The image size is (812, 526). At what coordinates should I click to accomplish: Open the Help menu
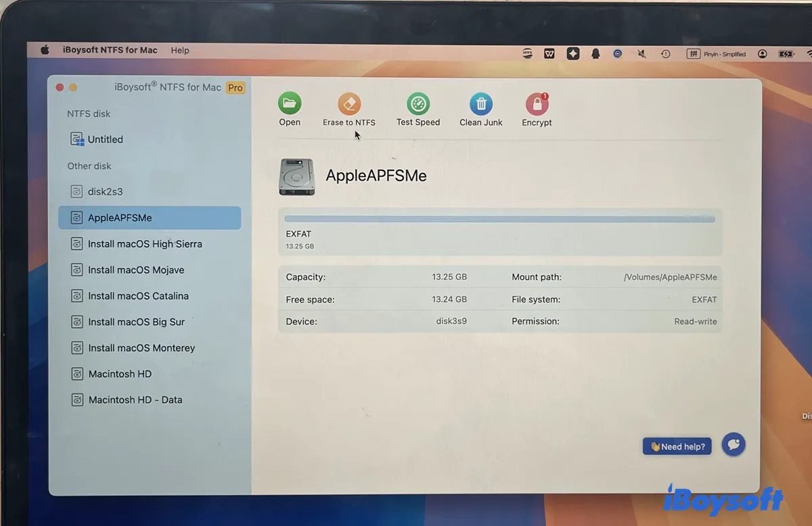180,50
